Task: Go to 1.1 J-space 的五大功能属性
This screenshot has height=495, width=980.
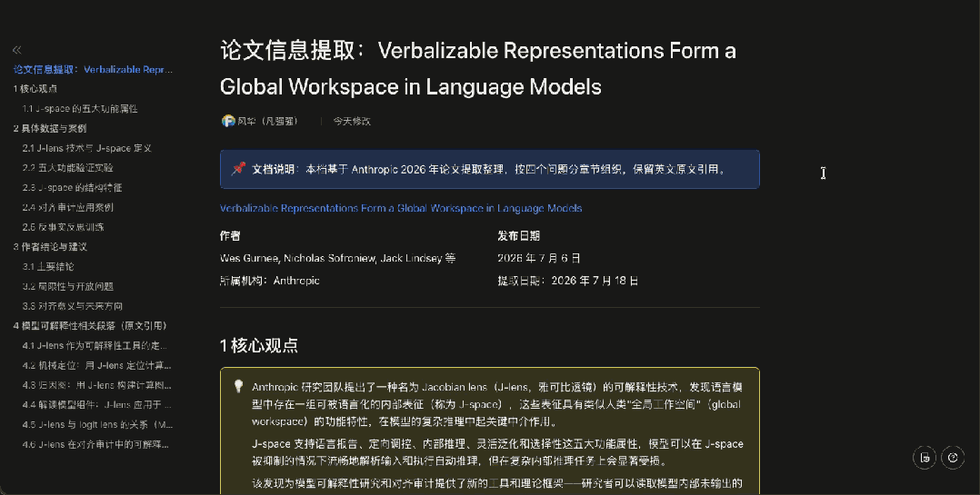Action: (80, 109)
